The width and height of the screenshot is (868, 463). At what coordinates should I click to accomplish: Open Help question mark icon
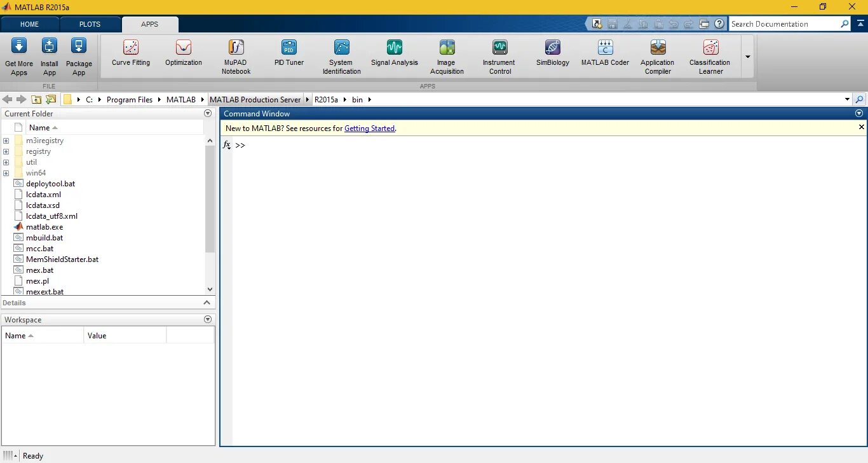point(719,24)
